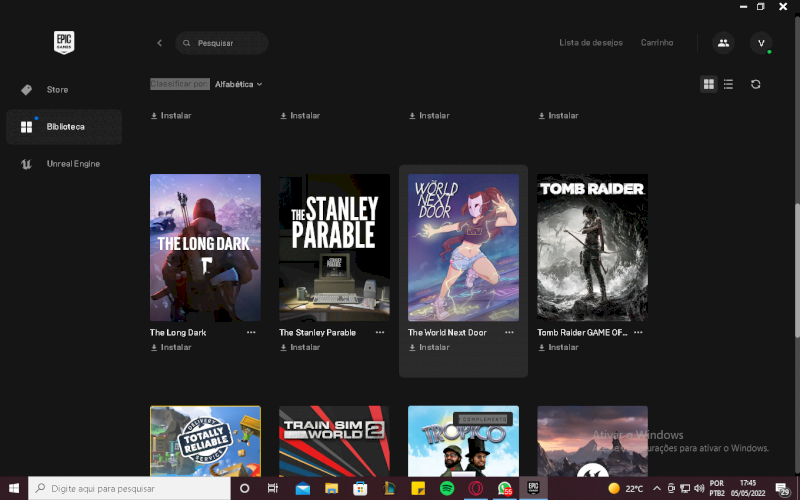Open WhatsApp in taskbar
The width and height of the screenshot is (800, 500).
505,488
